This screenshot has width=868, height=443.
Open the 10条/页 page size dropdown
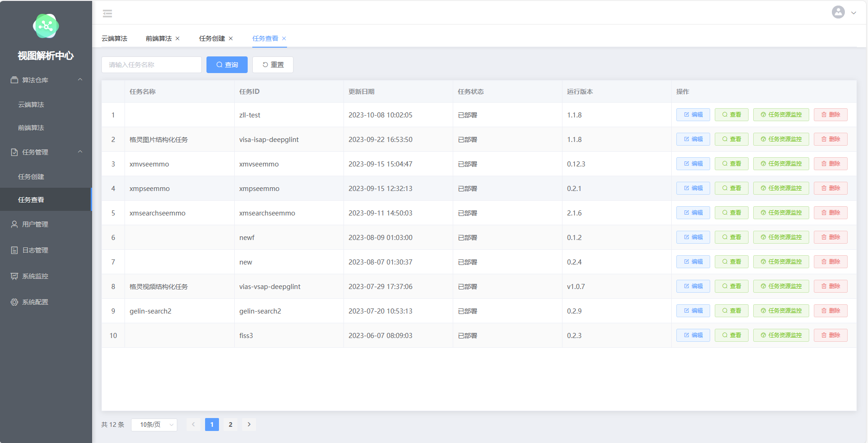point(154,425)
